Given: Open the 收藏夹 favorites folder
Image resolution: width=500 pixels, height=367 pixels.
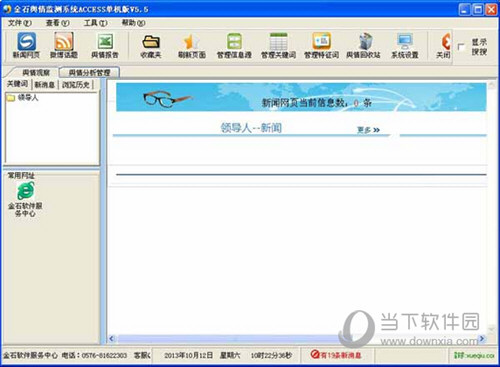Looking at the screenshot, I should coord(151,45).
